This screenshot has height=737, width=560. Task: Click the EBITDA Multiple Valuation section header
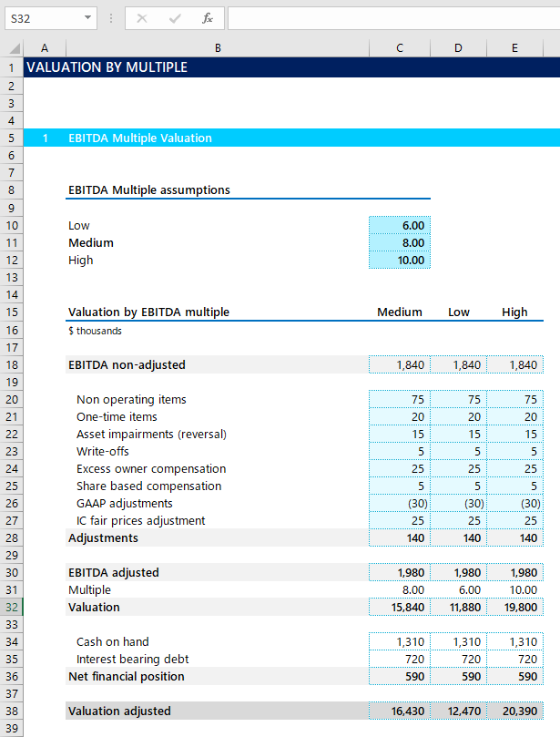140,138
